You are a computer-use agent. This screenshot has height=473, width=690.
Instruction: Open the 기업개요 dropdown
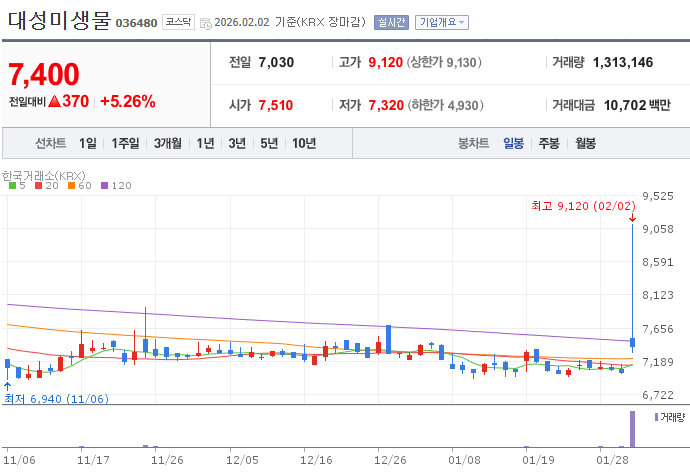[x=442, y=22]
